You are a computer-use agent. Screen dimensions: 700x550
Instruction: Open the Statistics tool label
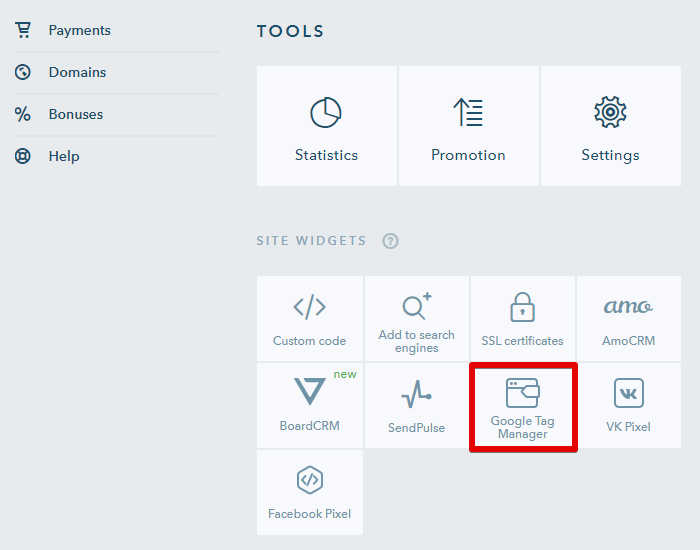(326, 155)
